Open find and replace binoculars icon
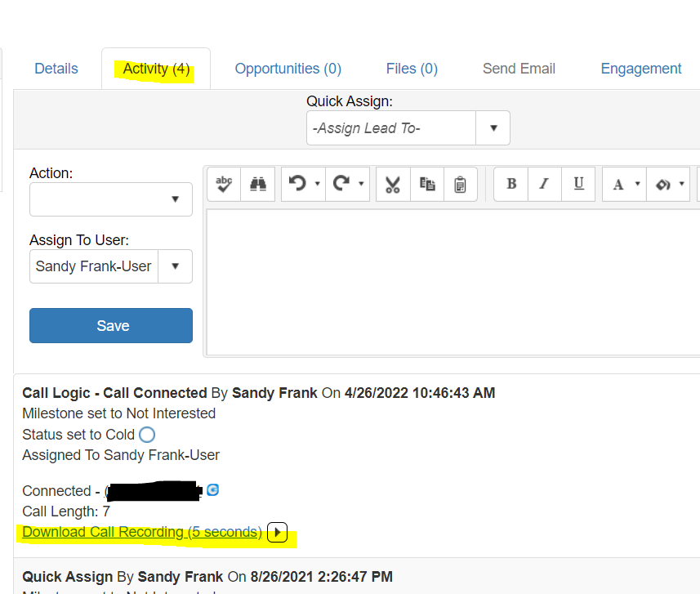Image resolution: width=700 pixels, height=594 pixels. (257, 184)
